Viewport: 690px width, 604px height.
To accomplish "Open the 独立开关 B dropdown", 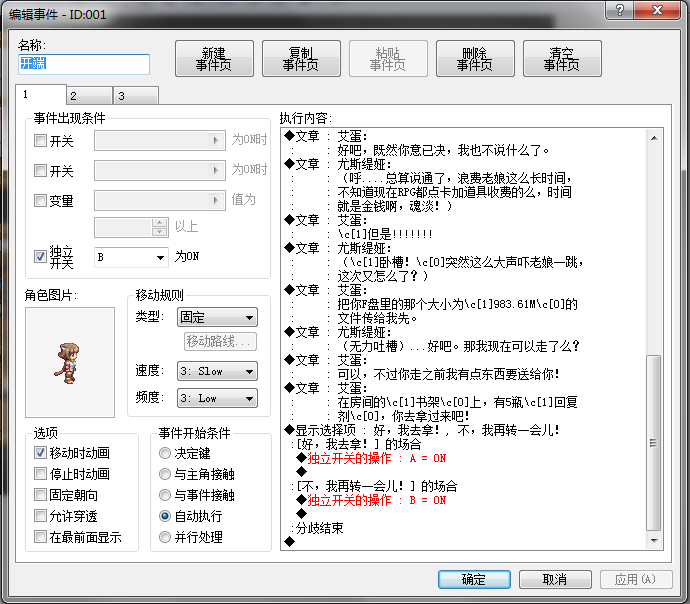I will [131, 257].
